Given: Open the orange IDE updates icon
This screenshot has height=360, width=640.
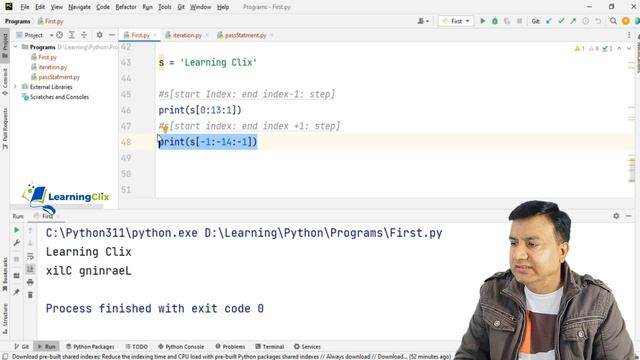Looking at the screenshot, I should [x=625, y=21].
